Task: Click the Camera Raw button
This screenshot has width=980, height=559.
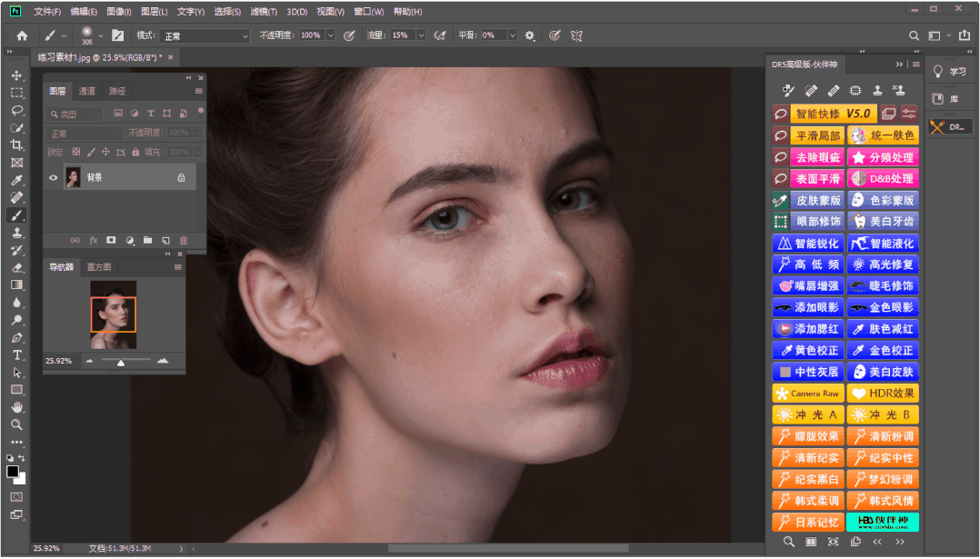Action: [x=806, y=394]
